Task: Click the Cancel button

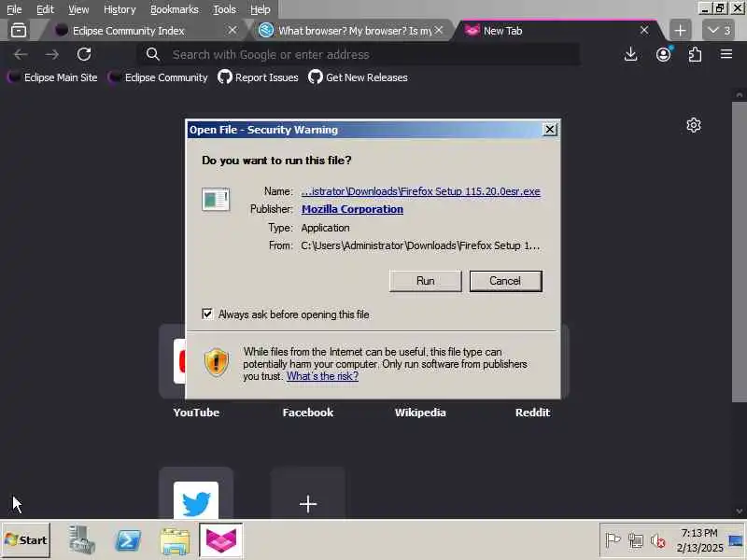Action: pos(505,281)
